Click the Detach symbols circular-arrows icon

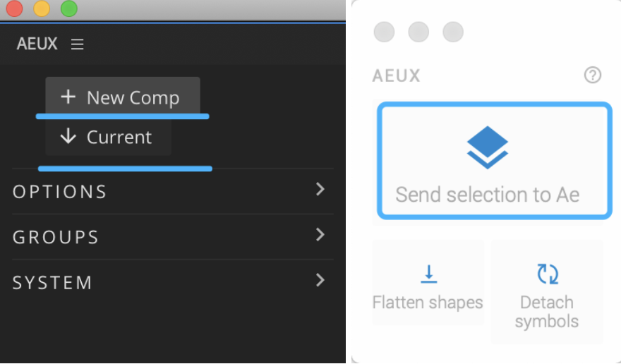click(x=547, y=274)
